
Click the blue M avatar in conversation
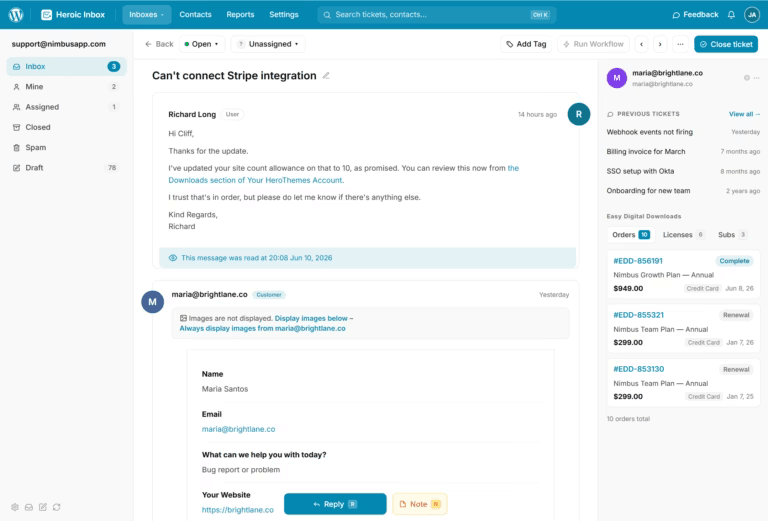click(152, 302)
